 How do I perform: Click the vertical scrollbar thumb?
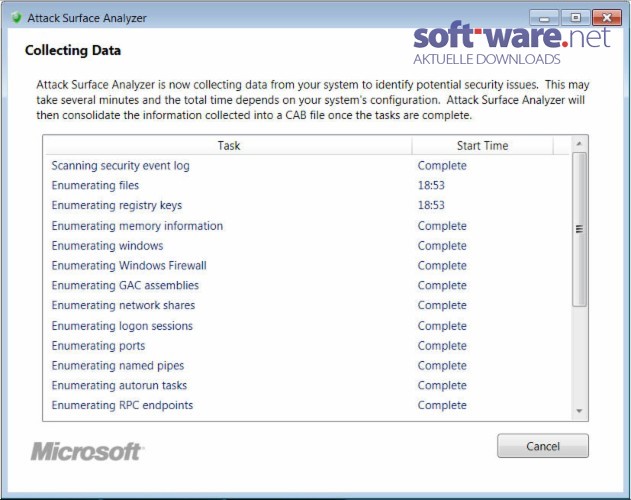point(579,229)
